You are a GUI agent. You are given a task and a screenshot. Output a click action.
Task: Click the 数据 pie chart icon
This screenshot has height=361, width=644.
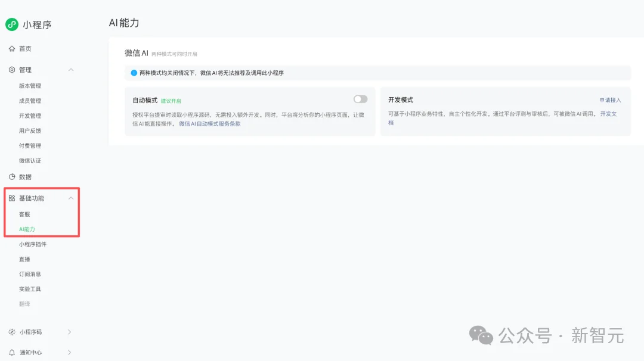pyautogui.click(x=12, y=177)
